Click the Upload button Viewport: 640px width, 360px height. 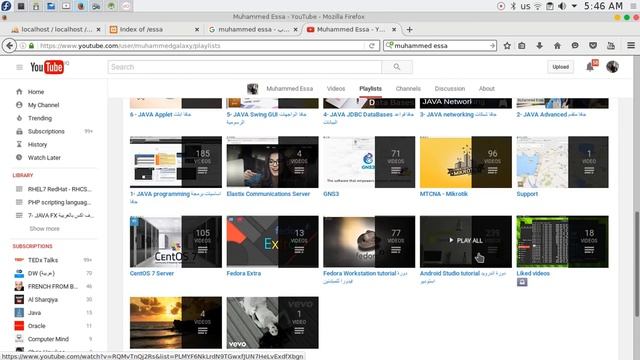[x=560, y=67]
